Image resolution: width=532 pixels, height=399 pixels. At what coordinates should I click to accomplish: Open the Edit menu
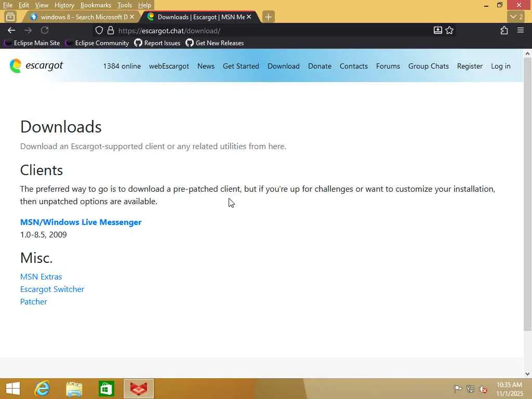(x=24, y=5)
